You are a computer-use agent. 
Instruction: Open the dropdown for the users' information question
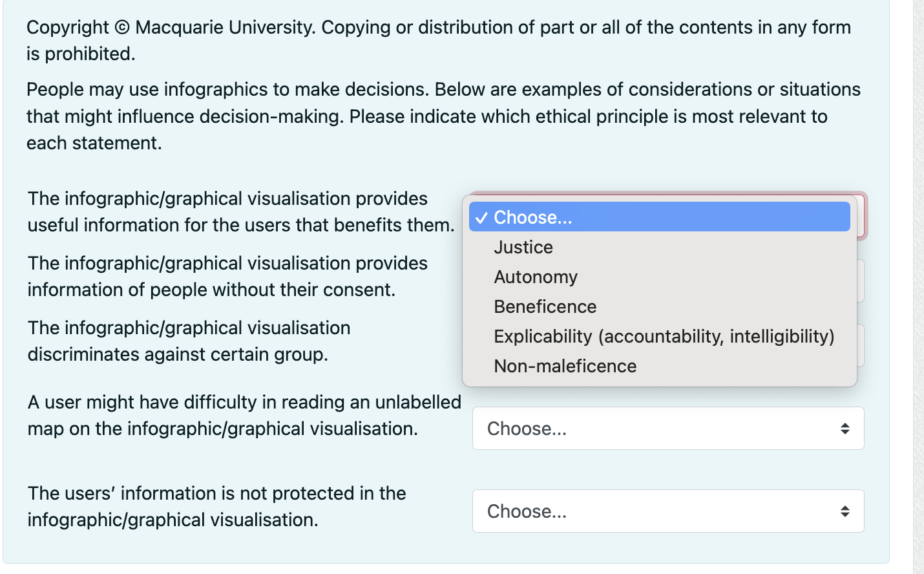pyautogui.click(x=668, y=511)
